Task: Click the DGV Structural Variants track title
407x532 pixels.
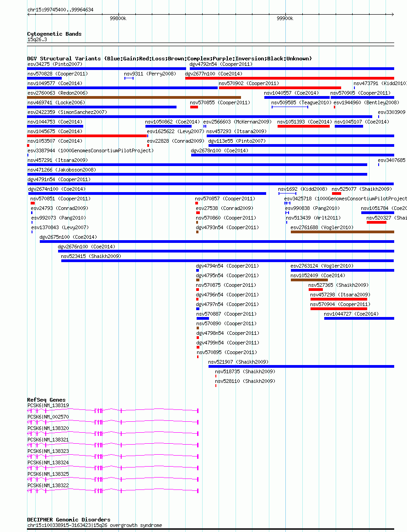Action: click(169, 59)
